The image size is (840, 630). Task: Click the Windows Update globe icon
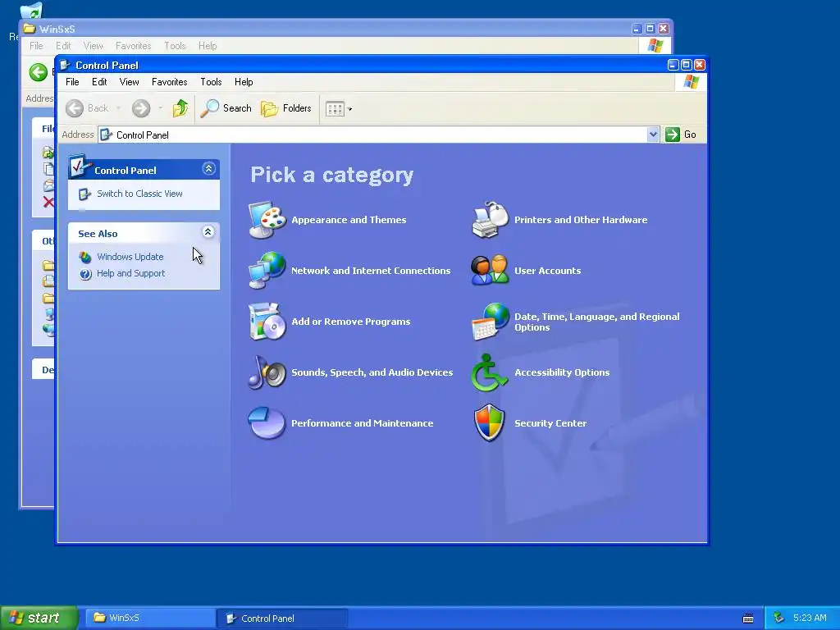point(85,257)
